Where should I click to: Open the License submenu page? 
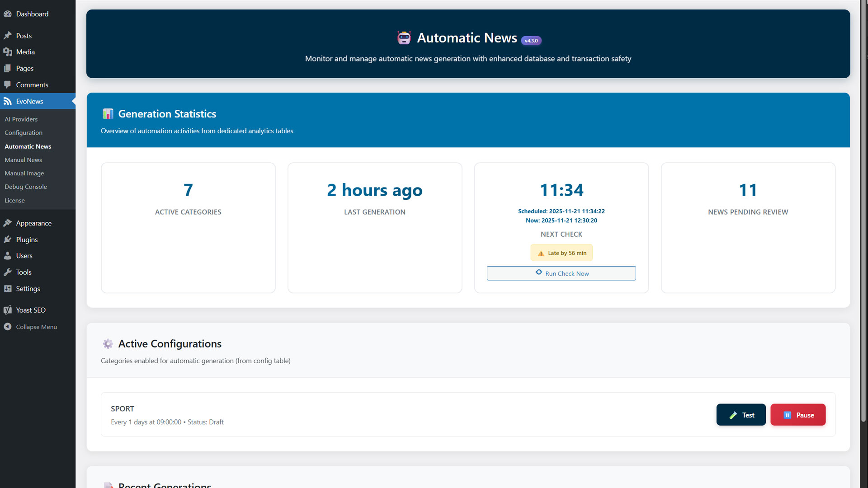click(x=14, y=201)
